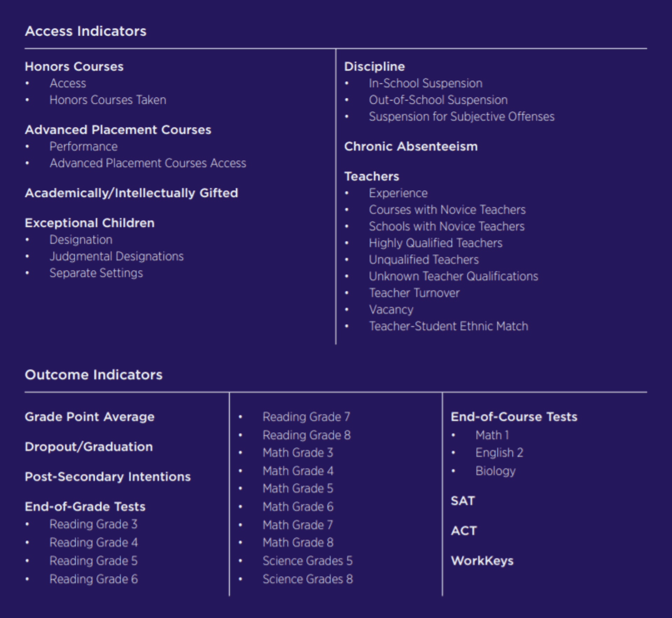
Task: Select Suspension for Subjective Offenses
Action: (461, 116)
